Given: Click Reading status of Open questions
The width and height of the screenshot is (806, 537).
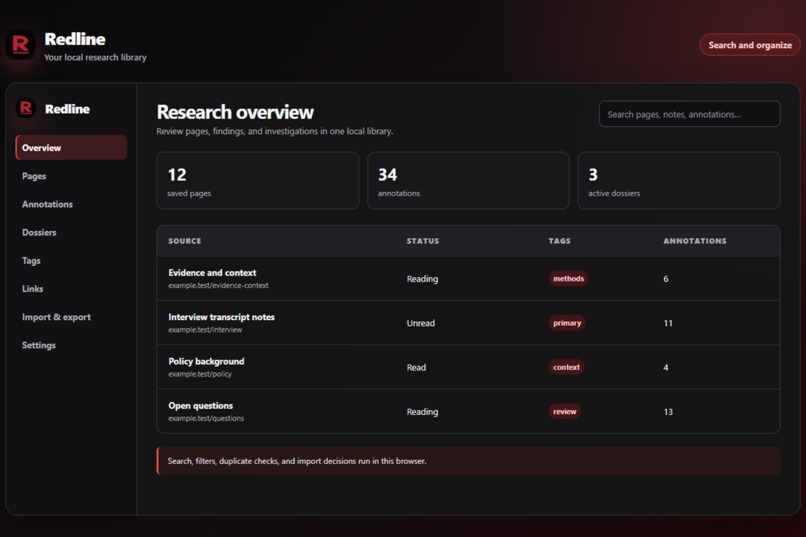Looking at the screenshot, I should tap(423, 412).
